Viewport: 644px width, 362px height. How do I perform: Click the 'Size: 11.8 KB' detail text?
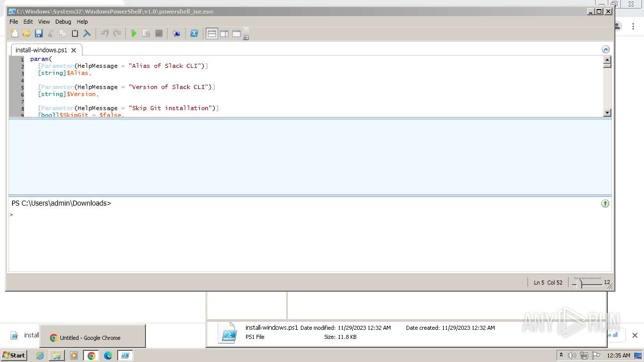[340, 337]
